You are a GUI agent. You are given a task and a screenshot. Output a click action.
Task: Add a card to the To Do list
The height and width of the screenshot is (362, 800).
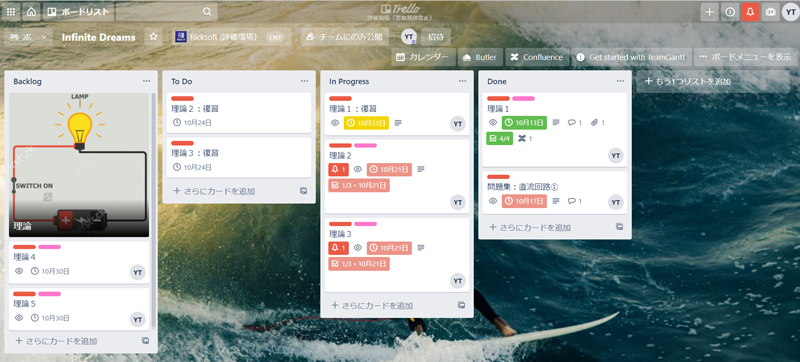(x=214, y=191)
